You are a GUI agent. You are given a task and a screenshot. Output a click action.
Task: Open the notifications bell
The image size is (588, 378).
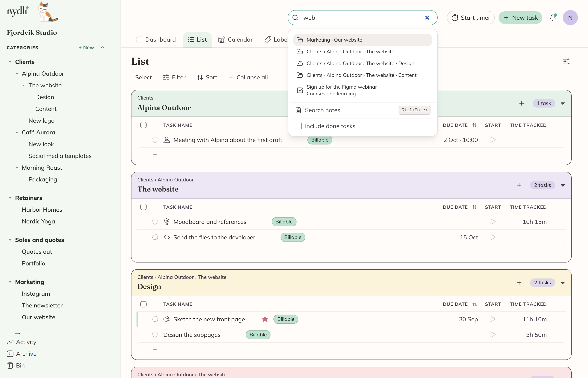pyautogui.click(x=553, y=18)
